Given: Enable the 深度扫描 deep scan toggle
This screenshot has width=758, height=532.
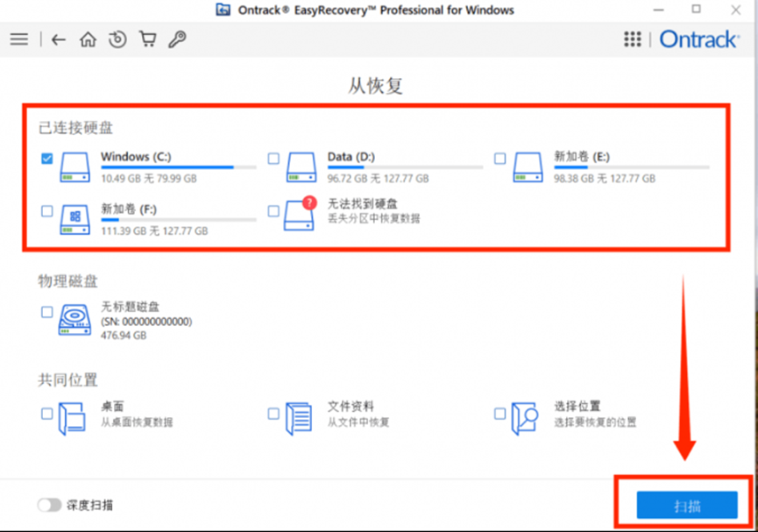Looking at the screenshot, I should tap(49, 506).
